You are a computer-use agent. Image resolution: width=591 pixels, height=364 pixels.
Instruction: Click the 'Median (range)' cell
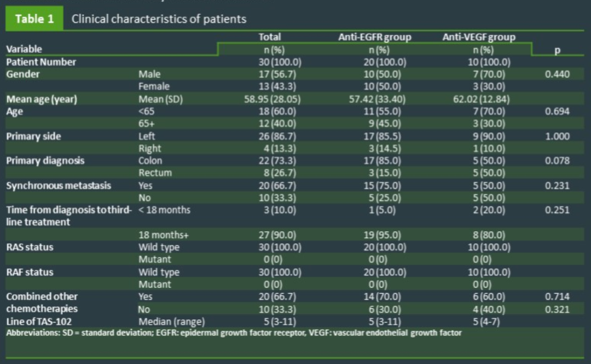(x=171, y=322)
